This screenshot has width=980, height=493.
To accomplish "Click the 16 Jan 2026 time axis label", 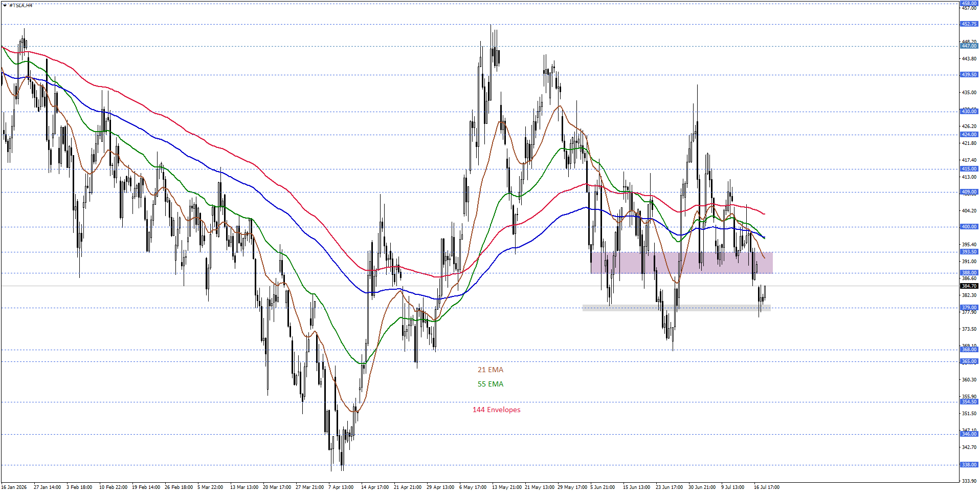I will pyautogui.click(x=14, y=487).
